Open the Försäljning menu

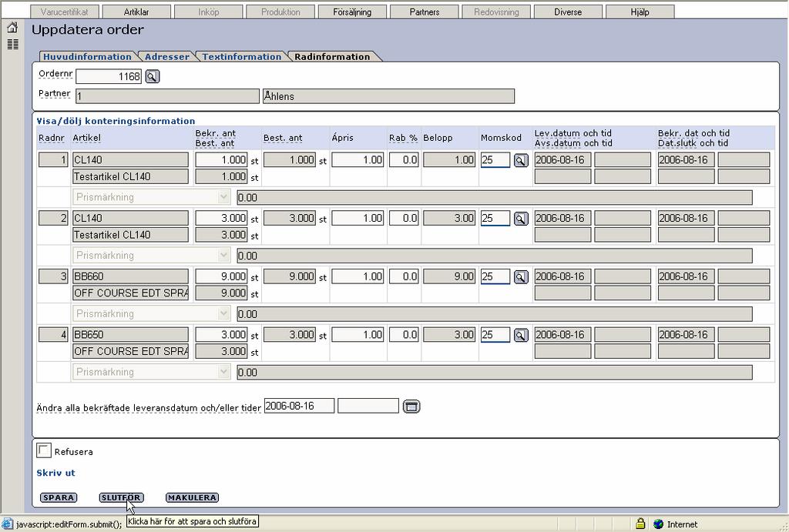[x=352, y=12]
